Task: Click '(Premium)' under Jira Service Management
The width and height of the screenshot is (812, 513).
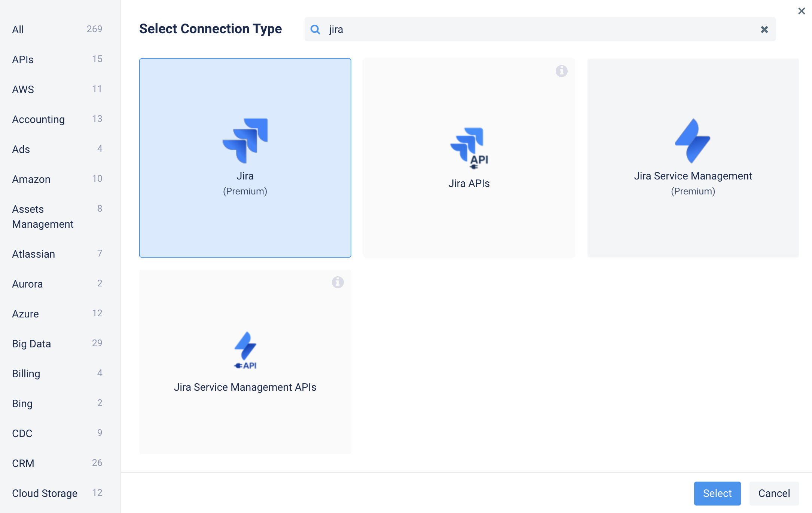Action: [693, 191]
